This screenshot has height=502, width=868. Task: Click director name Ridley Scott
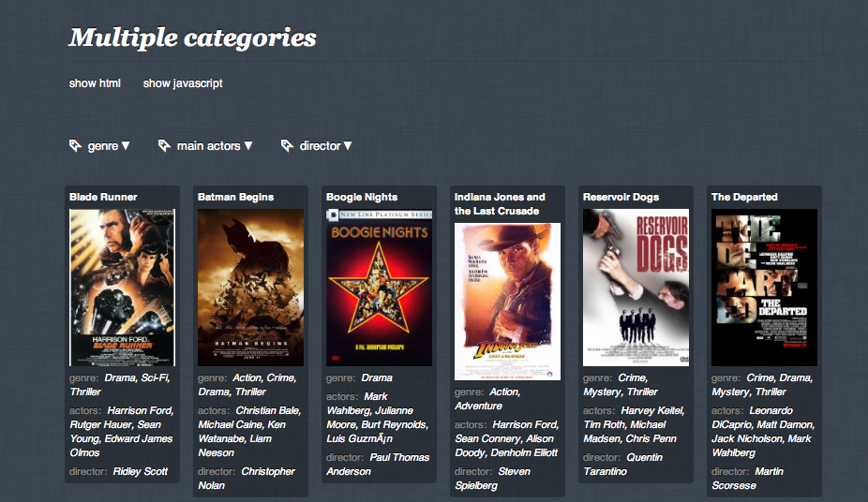point(140,472)
